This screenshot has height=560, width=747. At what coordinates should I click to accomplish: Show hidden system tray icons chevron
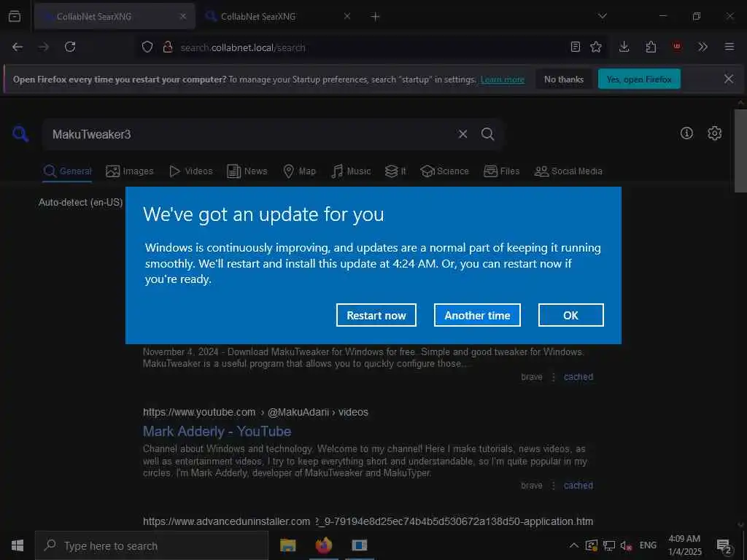[x=574, y=545]
